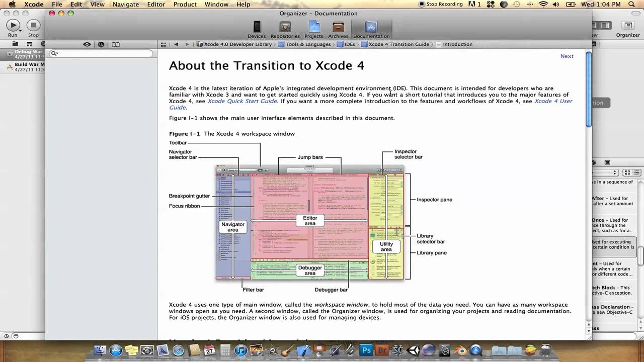Open the Editor menu
Screen dimensions: 644x362
(156, 4)
